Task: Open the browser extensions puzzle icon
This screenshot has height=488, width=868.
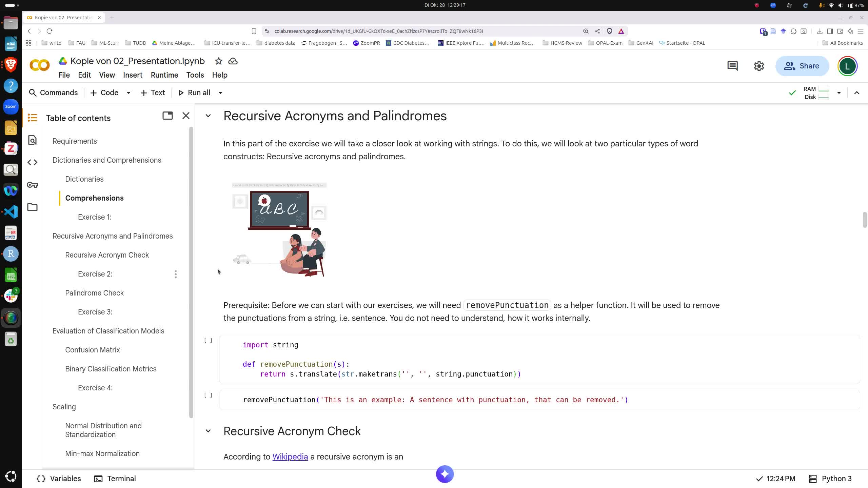Action: 793,31
